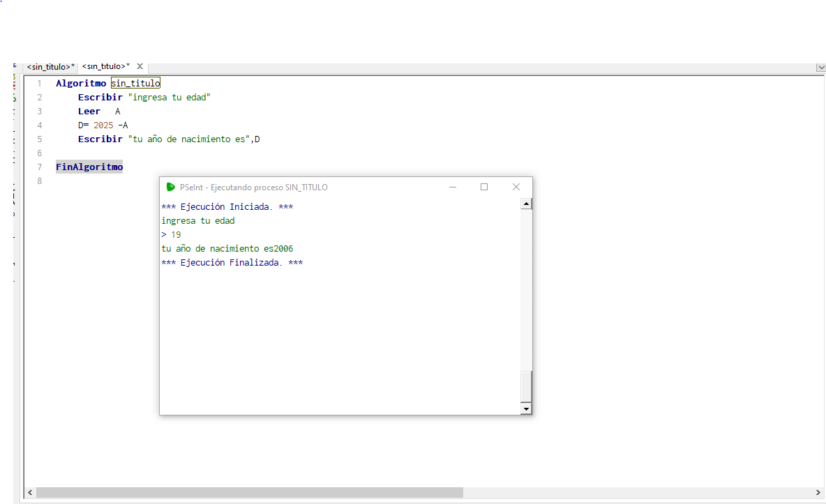Close the active sin_titulo editor tab

140,66
